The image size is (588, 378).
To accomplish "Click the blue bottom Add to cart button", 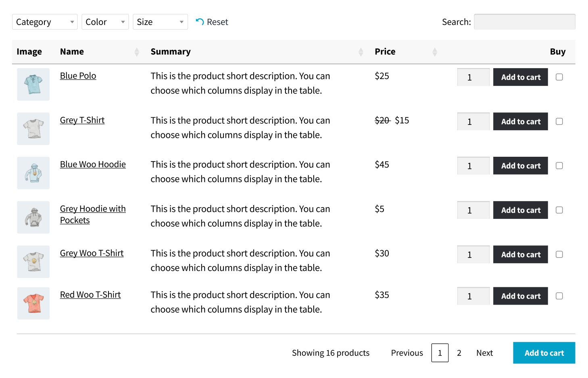I will pyautogui.click(x=544, y=353).
